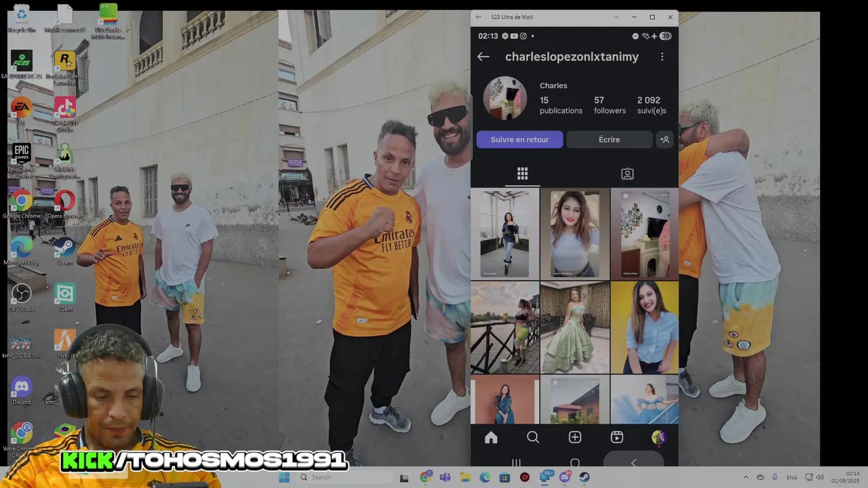The width and height of the screenshot is (868, 488).
Task: Launch the OBS Studio desktop shortcut
Action: tap(22, 297)
